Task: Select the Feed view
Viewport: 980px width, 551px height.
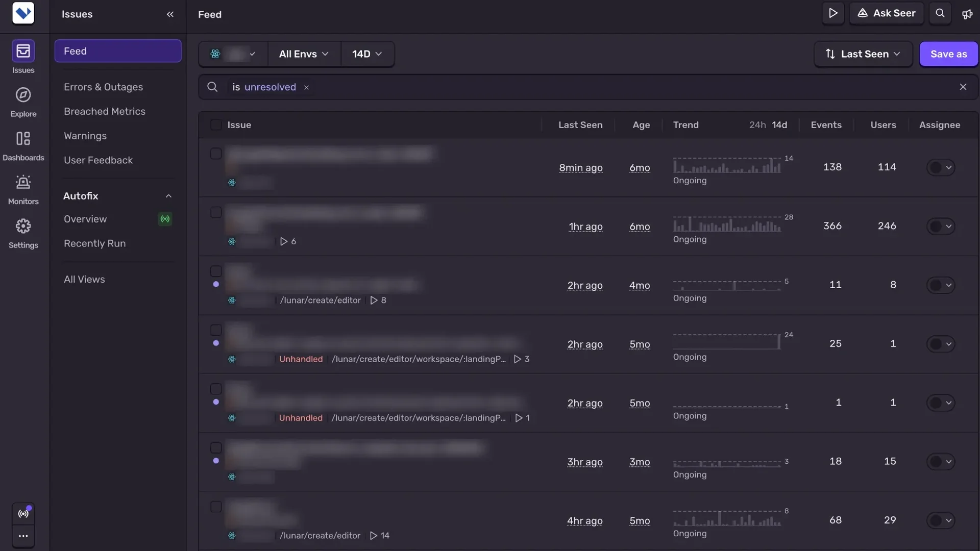Action: [118, 51]
